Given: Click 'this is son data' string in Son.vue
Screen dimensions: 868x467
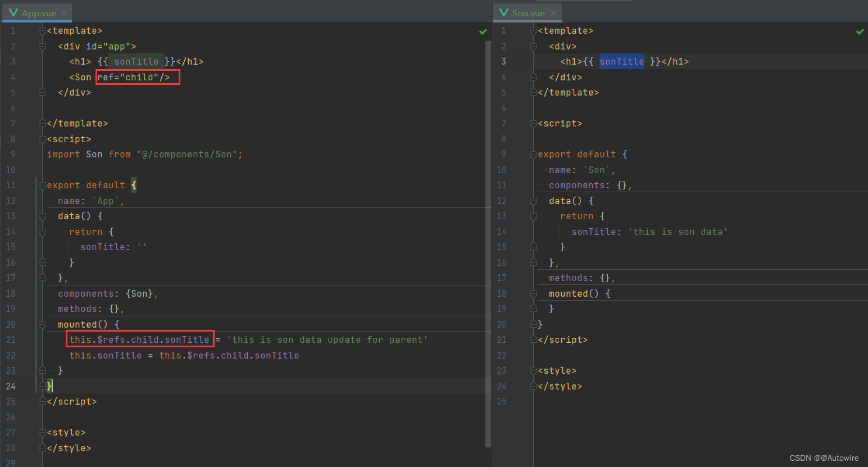Looking at the screenshot, I should point(678,232).
